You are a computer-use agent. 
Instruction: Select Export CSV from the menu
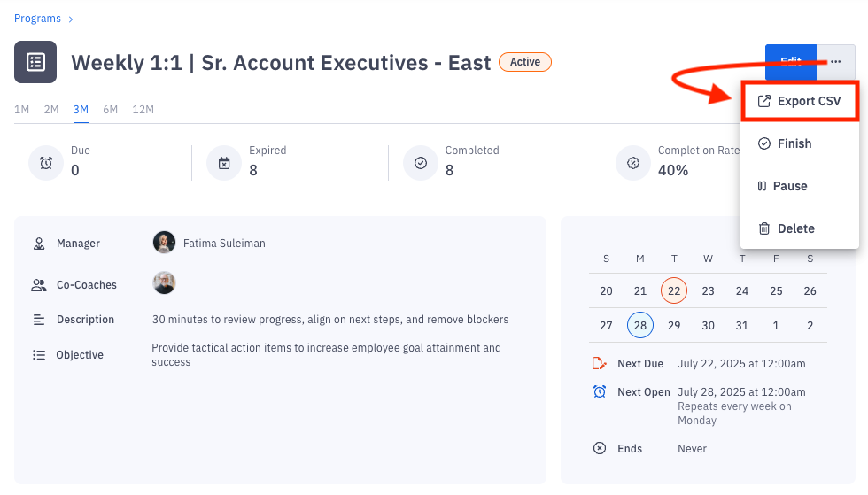point(800,101)
